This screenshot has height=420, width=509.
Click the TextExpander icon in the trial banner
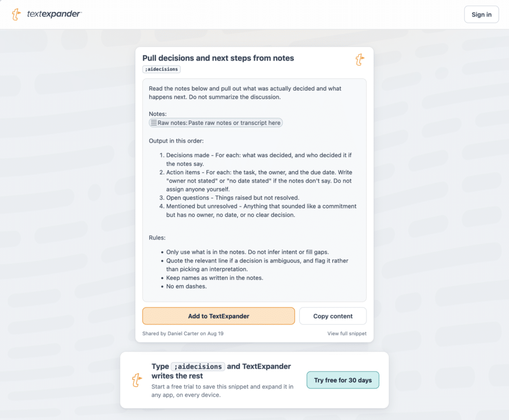pyautogui.click(x=136, y=380)
